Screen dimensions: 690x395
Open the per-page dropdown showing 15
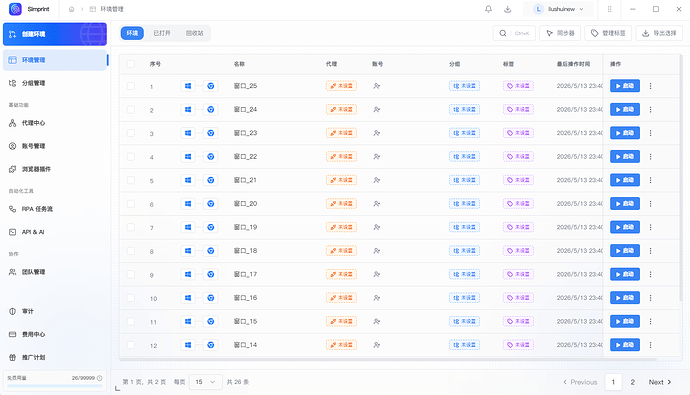[x=206, y=382]
